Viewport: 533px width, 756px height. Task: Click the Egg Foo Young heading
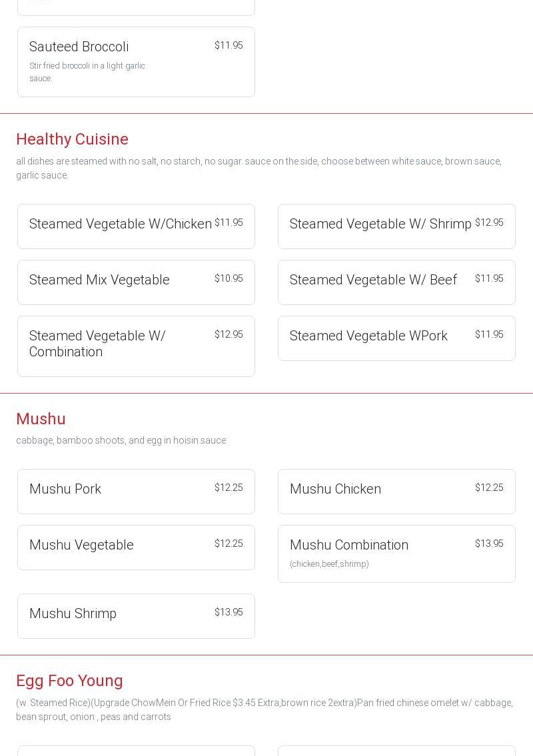point(69,681)
